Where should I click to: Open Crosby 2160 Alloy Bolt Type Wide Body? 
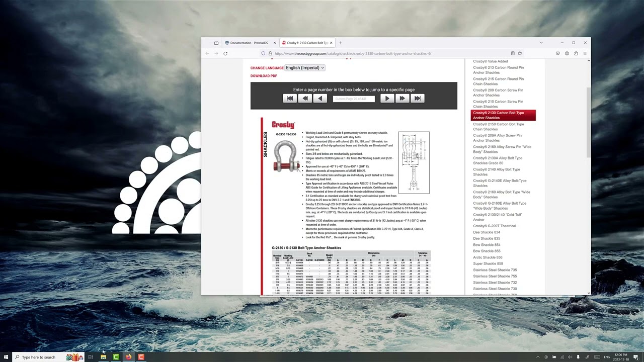coord(502,195)
